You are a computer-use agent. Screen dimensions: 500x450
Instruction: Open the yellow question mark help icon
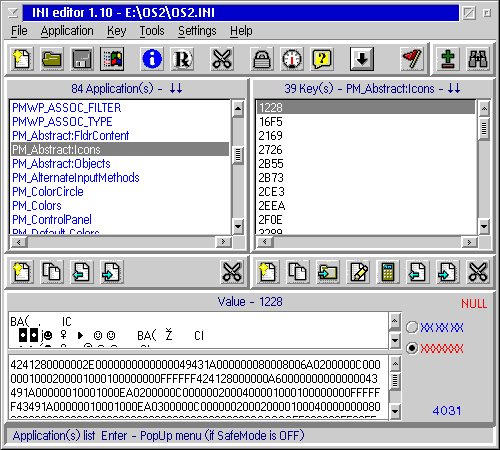322,59
